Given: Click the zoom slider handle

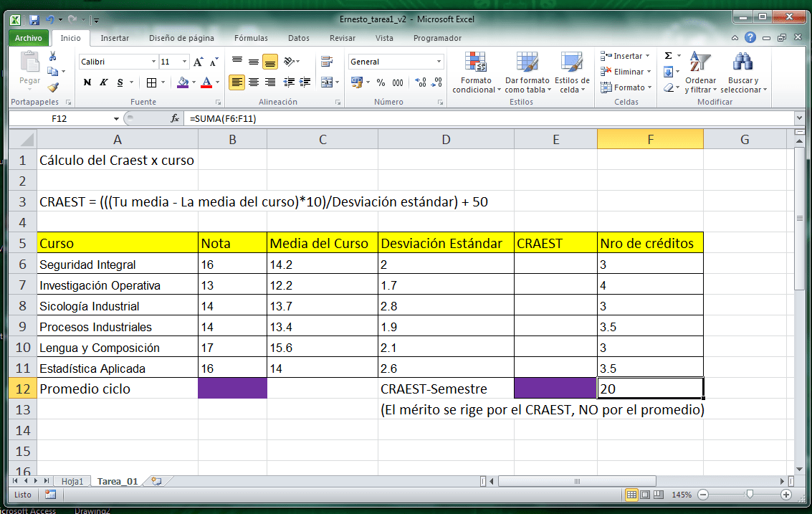Looking at the screenshot, I should [x=750, y=495].
